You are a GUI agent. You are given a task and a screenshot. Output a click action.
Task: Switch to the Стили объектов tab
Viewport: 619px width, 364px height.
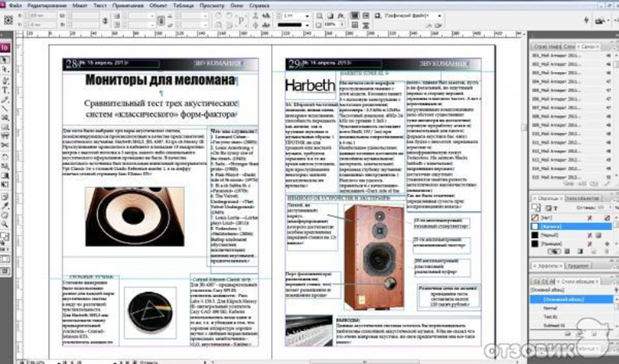tap(583, 198)
